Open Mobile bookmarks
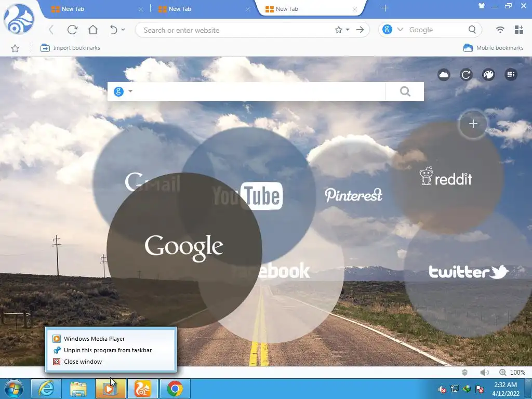Viewport: 532px width, 399px height. [494, 48]
